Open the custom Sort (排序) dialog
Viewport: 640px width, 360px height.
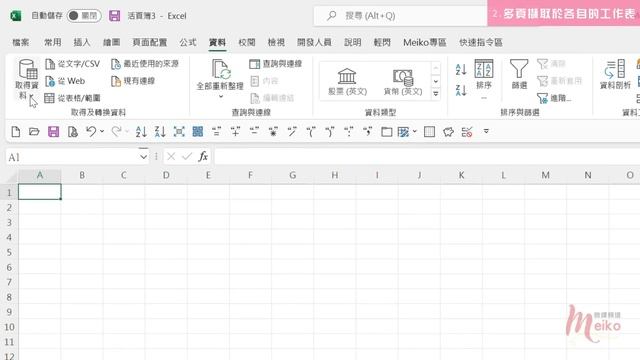pyautogui.click(x=484, y=75)
